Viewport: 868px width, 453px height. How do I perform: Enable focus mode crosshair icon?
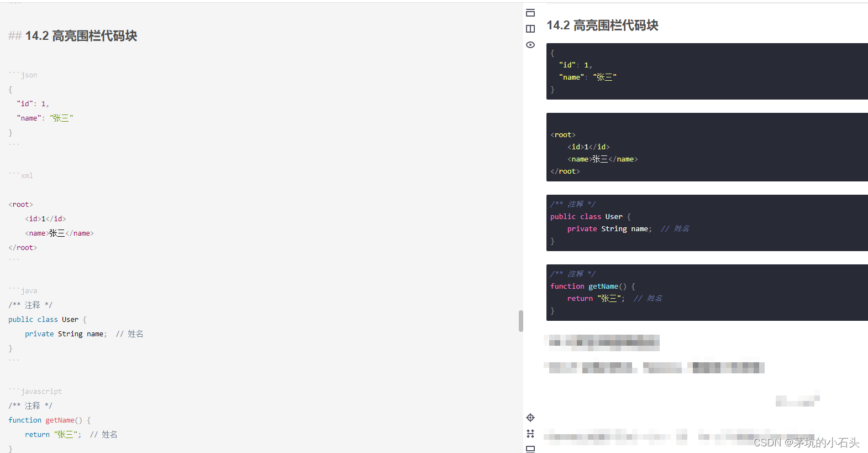click(x=530, y=418)
